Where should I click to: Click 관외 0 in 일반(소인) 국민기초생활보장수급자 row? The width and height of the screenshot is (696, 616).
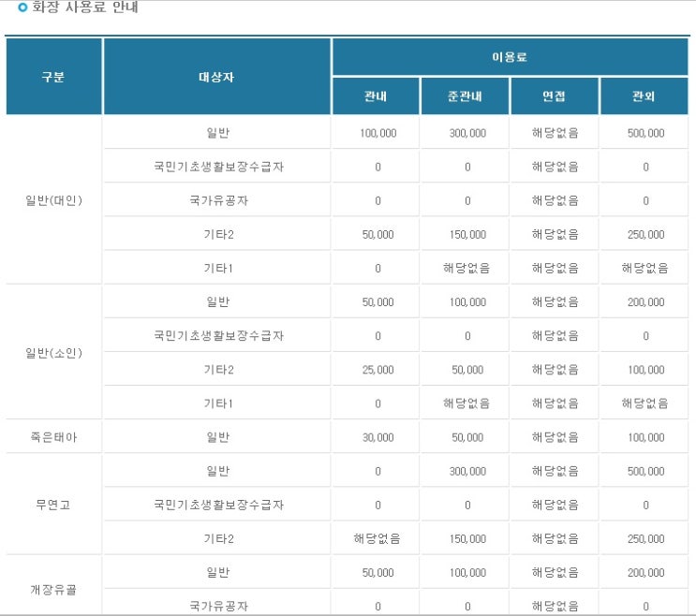[x=645, y=336]
